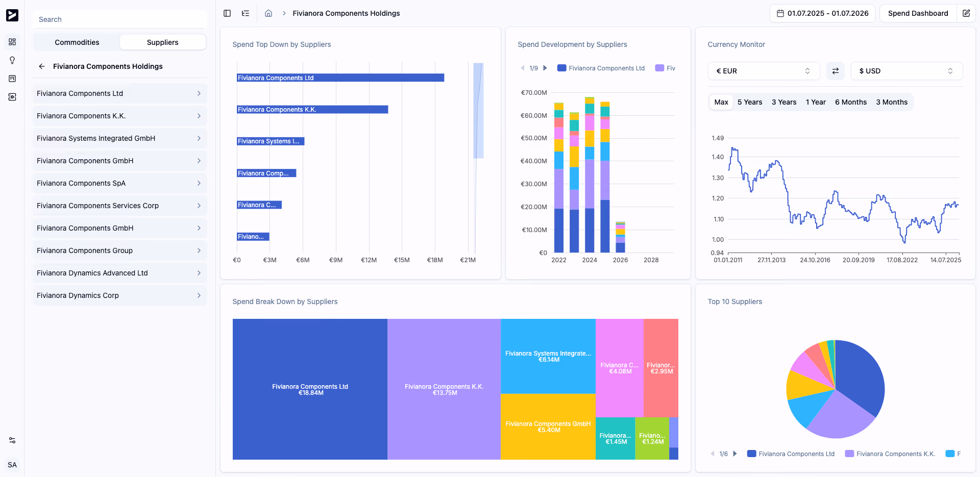Viewport: 980px width, 477px height.
Task: Click the Fivianora Components GmbH €5.40M tile
Action: (x=548, y=426)
